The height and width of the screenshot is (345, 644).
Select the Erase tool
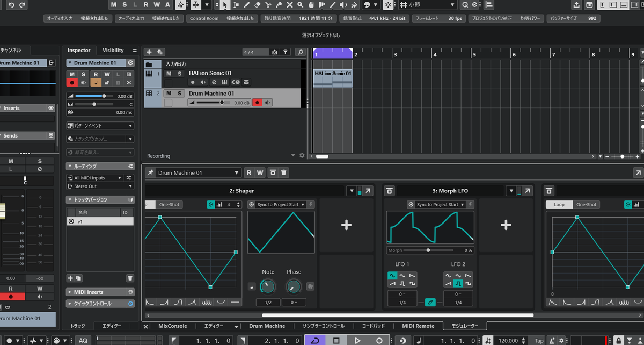pos(257,5)
